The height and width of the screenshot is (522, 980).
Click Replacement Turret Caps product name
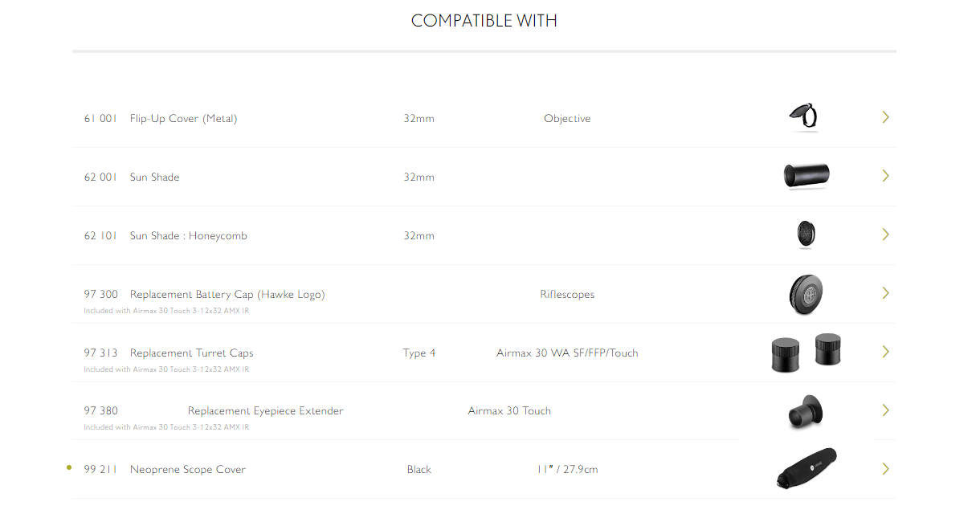(191, 353)
